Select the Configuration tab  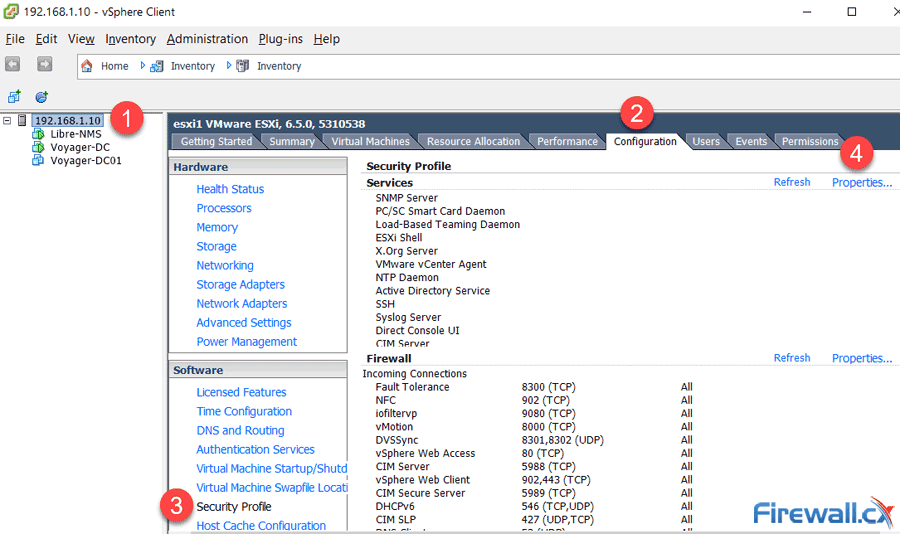645,141
